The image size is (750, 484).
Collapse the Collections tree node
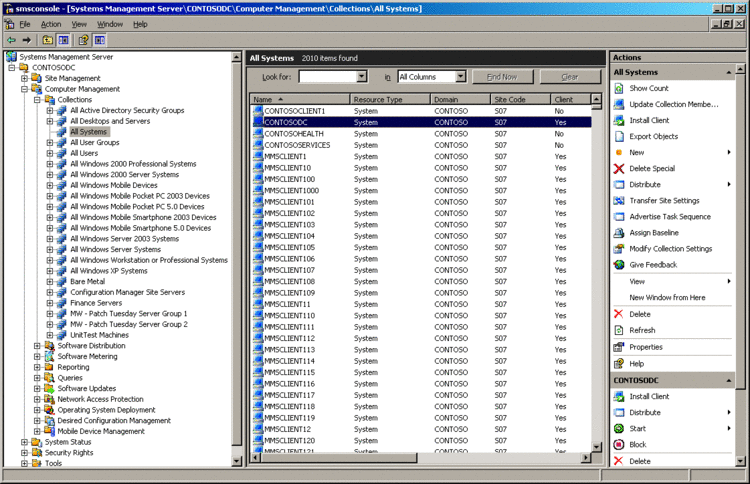[37, 100]
